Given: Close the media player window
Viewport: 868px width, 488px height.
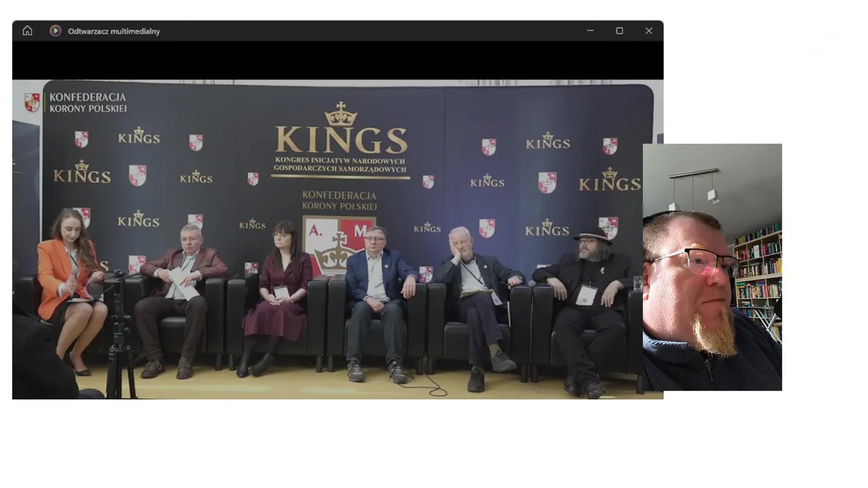Looking at the screenshot, I should click(649, 30).
